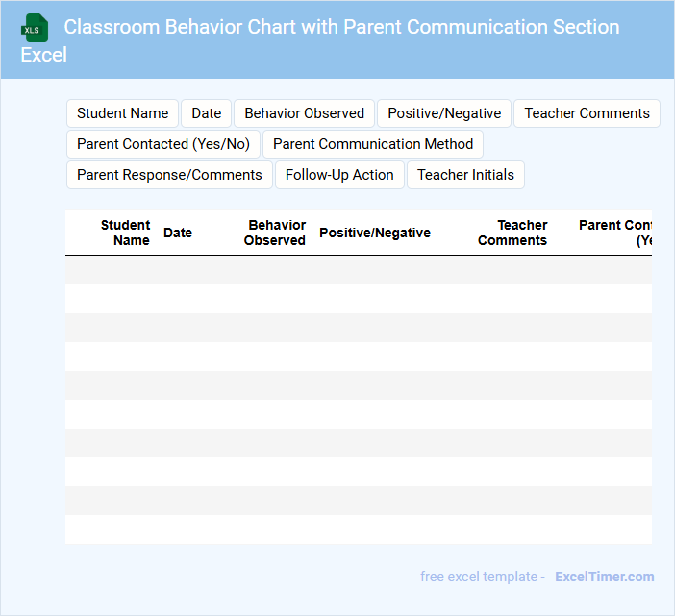675x616 pixels.
Task: Click the Teacher Comments column header
Action: click(x=512, y=233)
